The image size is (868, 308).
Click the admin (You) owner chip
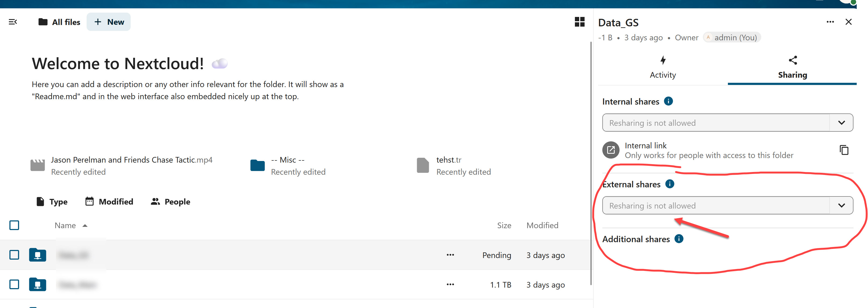point(731,37)
